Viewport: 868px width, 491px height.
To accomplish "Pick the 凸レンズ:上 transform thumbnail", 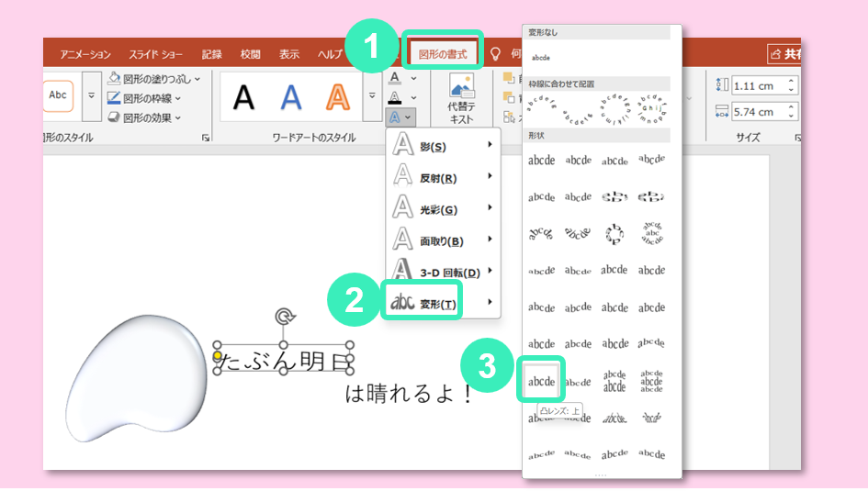I will pos(542,380).
